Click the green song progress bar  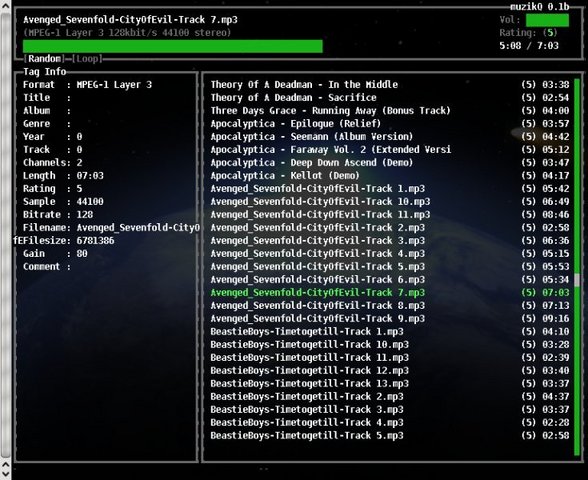(x=172, y=46)
